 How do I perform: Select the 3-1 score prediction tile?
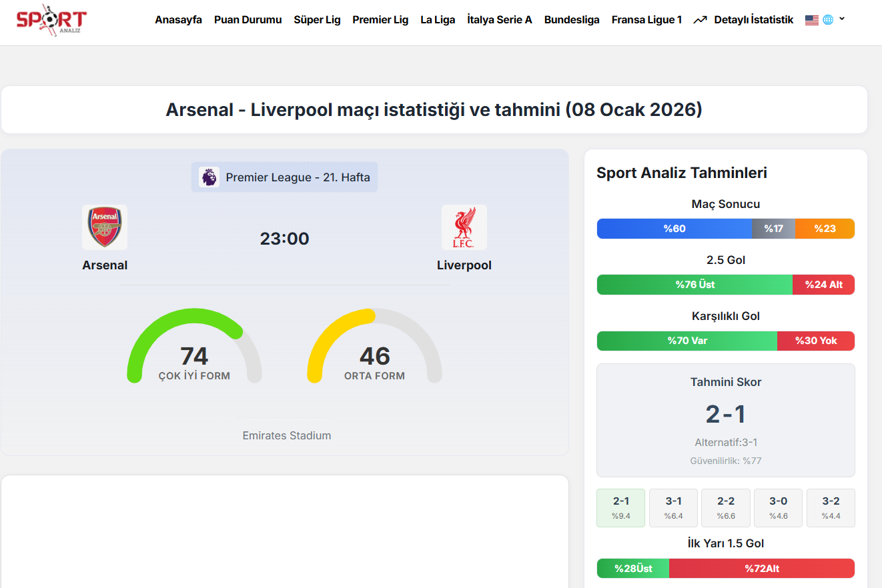coord(673,508)
